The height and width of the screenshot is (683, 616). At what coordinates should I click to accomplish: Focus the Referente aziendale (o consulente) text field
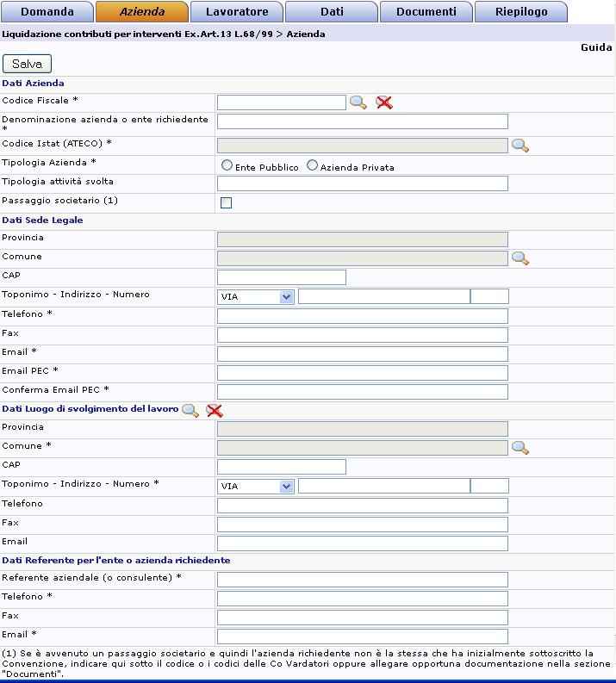(362, 580)
